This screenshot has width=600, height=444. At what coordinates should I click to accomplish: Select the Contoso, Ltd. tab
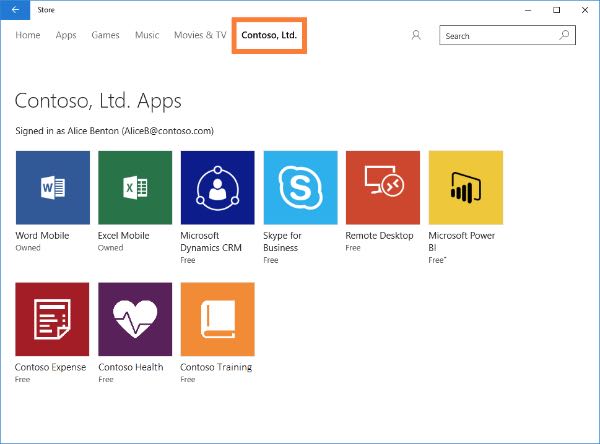pyautogui.click(x=269, y=35)
